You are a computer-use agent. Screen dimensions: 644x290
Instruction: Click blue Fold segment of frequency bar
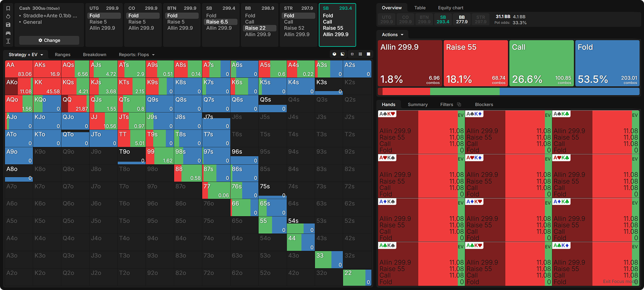tap(570, 91)
